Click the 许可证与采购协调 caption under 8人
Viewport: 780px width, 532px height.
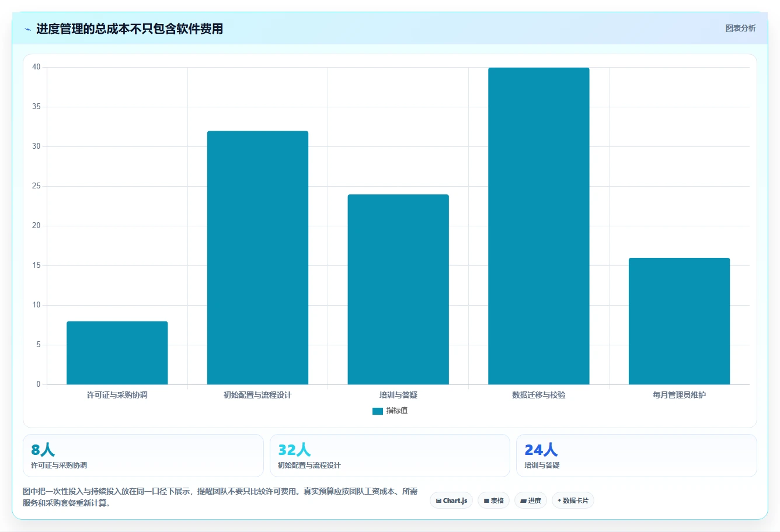[x=59, y=466]
